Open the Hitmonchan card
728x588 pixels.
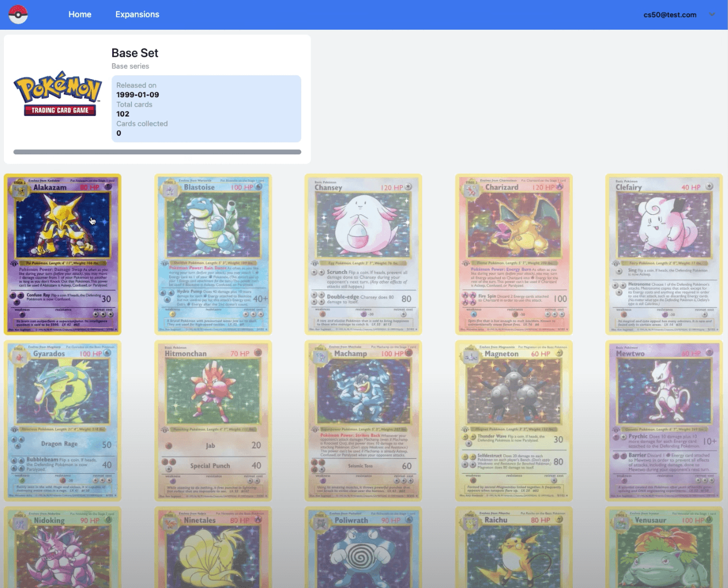point(213,421)
